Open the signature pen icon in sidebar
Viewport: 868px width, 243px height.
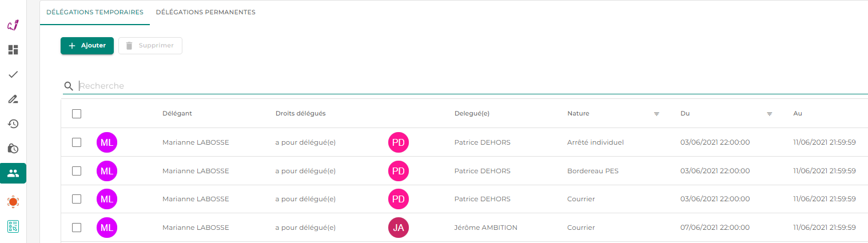(x=13, y=99)
